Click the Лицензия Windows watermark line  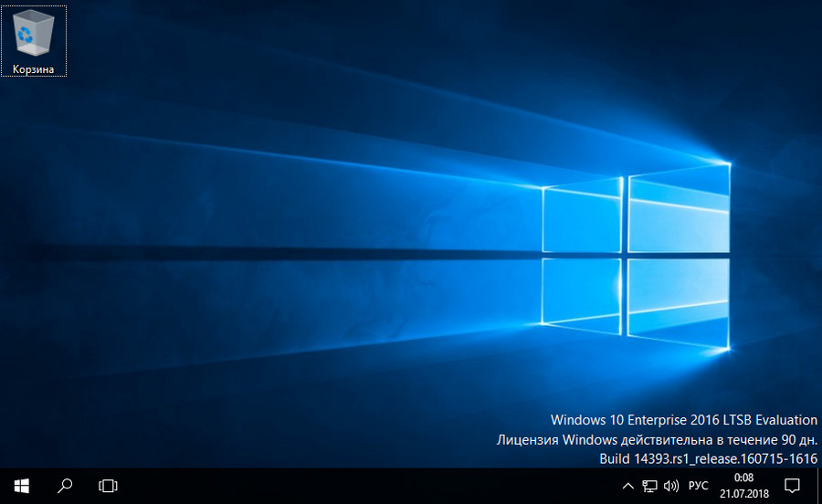[x=656, y=439]
